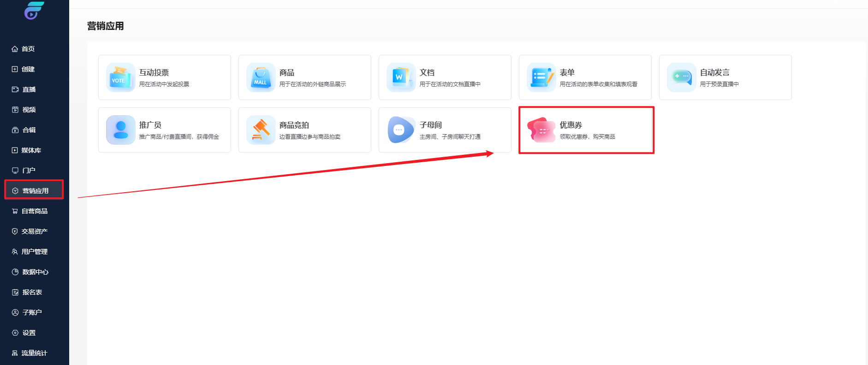Click the 商品竞拍 auction gavel icon
This screenshot has width=868, height=365.
[x=261, y=130]
